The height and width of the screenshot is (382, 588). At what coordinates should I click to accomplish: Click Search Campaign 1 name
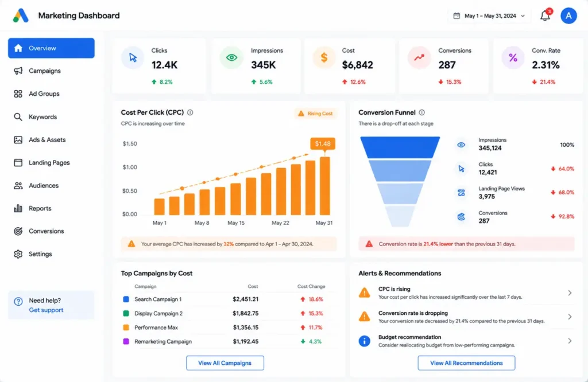158,299
